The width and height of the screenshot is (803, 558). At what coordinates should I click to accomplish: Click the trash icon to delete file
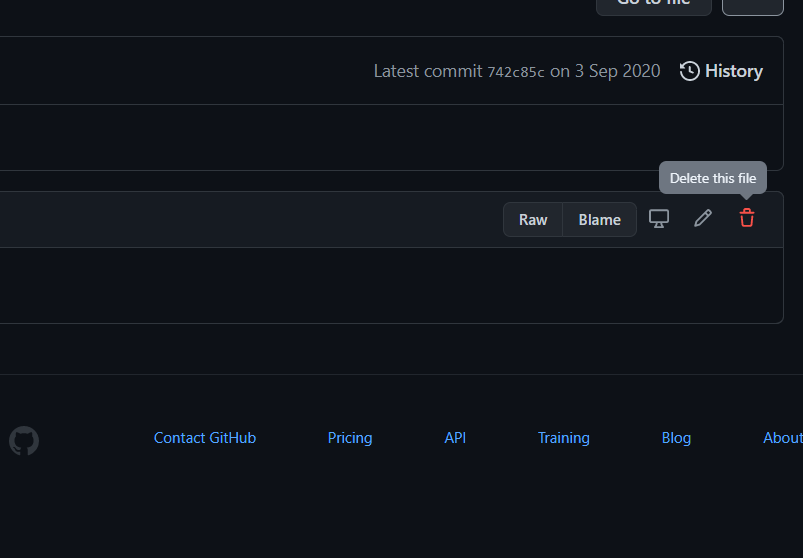(747, 218)
